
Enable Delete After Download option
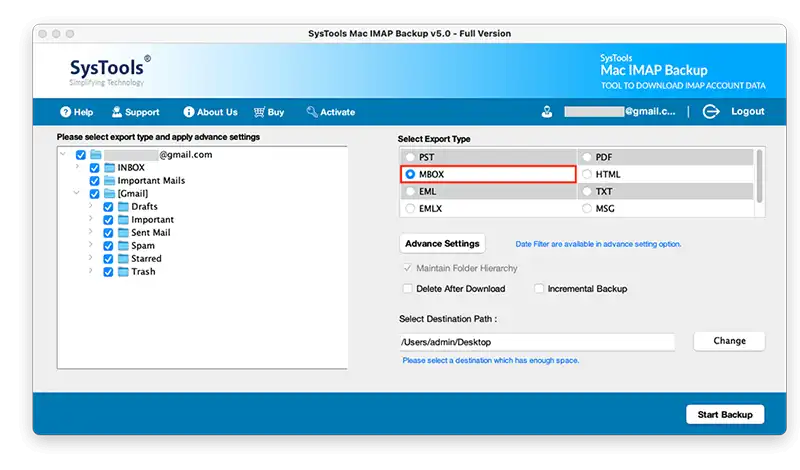407,288
